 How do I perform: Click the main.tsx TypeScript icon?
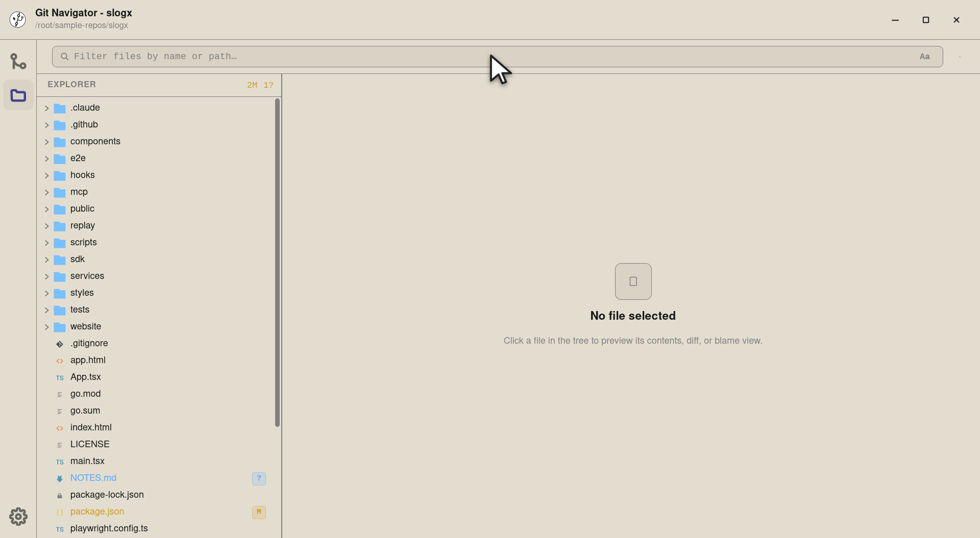[x=60, y=462]
